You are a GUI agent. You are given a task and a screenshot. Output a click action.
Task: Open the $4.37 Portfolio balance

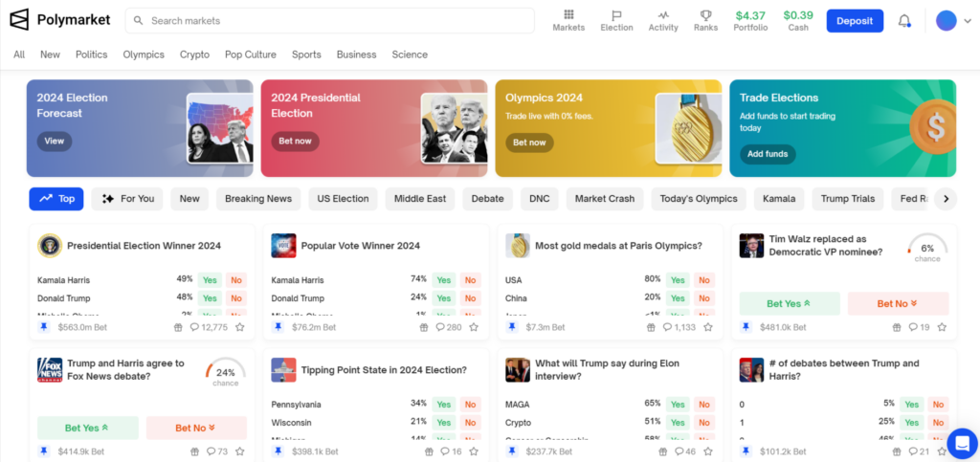tap(750, 21)
